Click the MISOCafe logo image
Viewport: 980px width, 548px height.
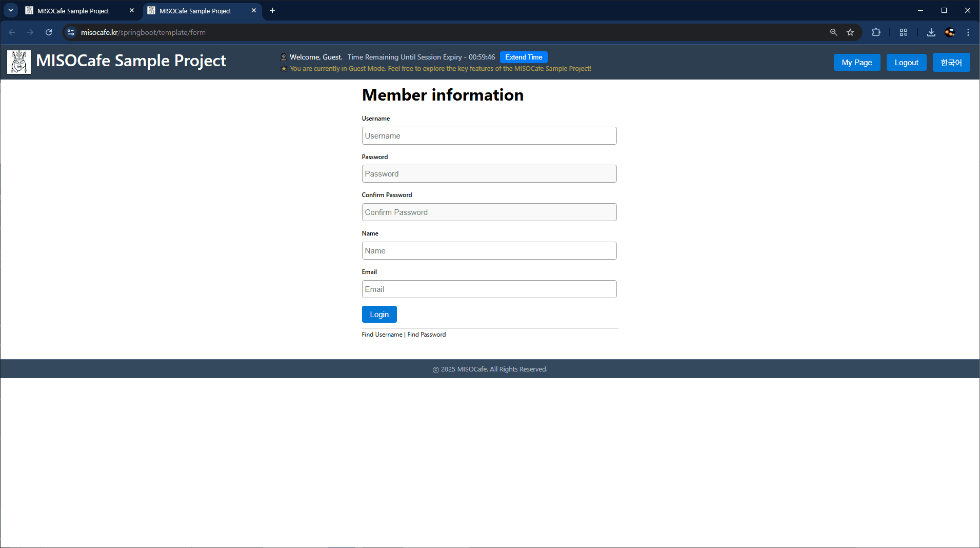pyautogui.click(x=19, y=62)
